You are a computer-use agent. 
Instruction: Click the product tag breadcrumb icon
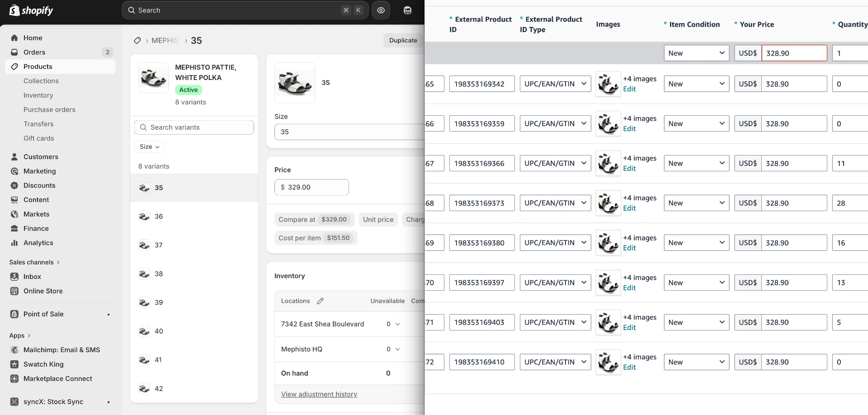click(137, 41)
